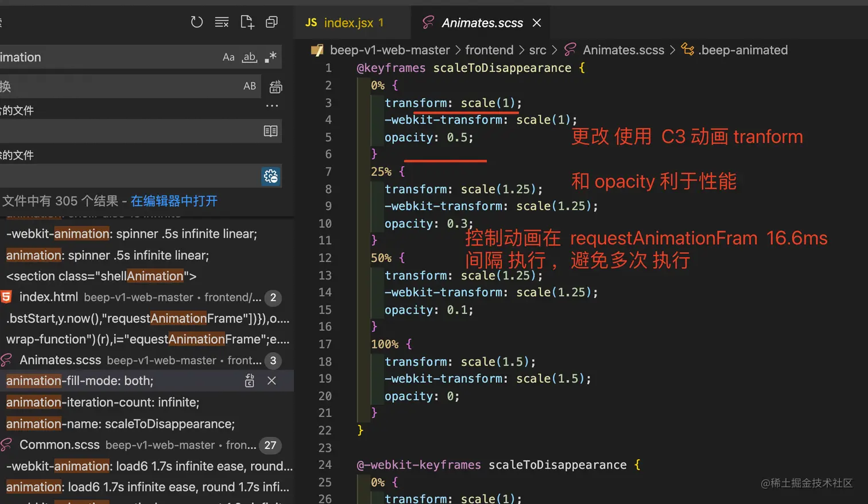Image resolution: width=868 pixels, height=504 pixels.
Task: Place cursor on '100% {' code line
Action: pyautogui.click(x=392, y=344)
